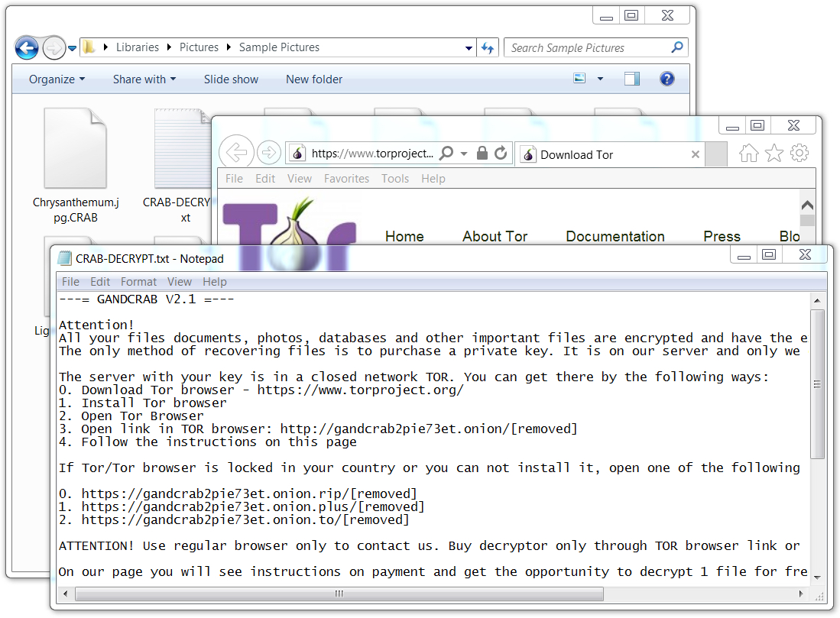Click the Notepad icon in CRAB-DECRYPT title bar
This screenshot has height=618, width=840.
[64, 259]
